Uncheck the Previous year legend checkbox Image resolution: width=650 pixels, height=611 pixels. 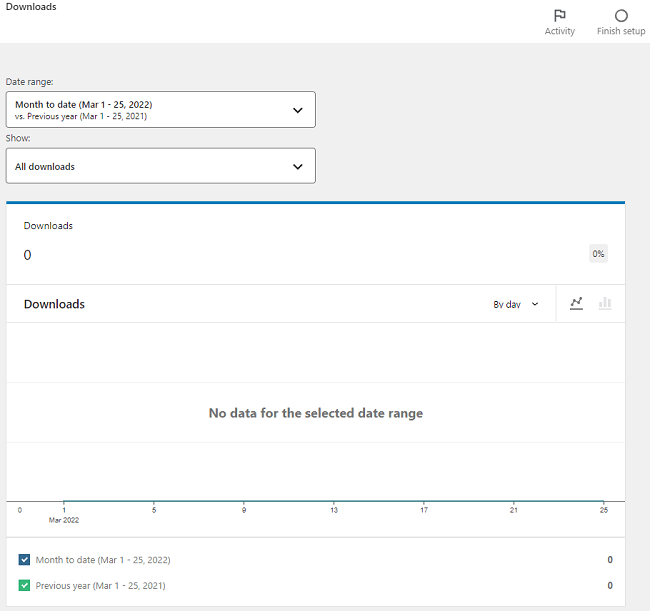coord(25,585)
